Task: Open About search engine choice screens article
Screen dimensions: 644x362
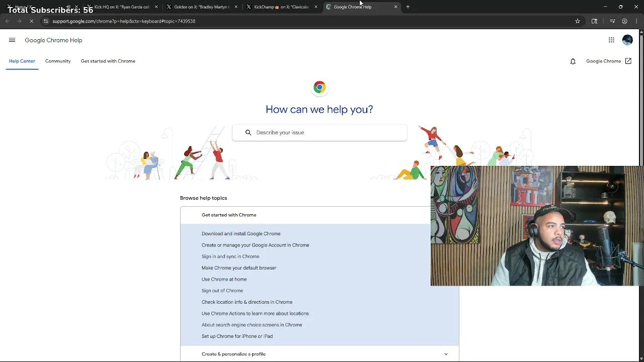Action: 252,325
